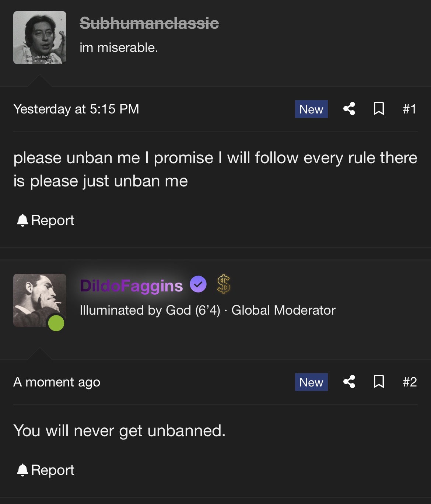
Task: Open the banned username Subhumanclassic
Action: 149,23
